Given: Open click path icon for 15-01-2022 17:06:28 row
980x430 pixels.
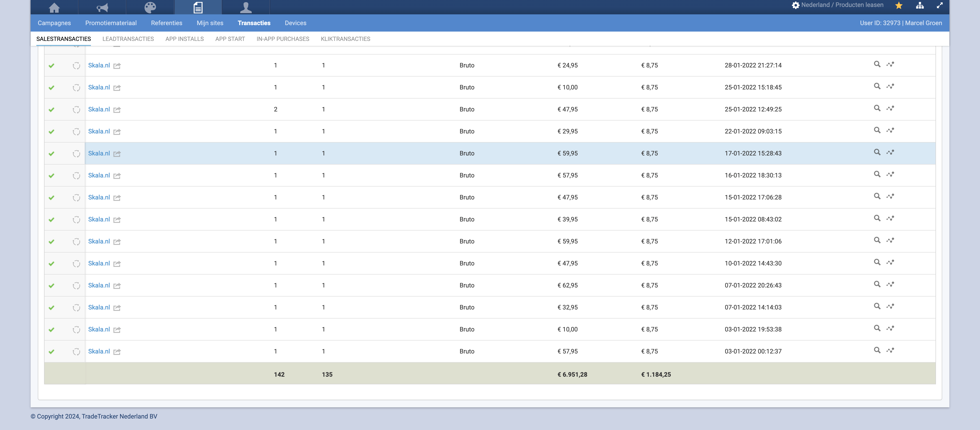Looking at the screenshot, I should (x=890, y=196).
